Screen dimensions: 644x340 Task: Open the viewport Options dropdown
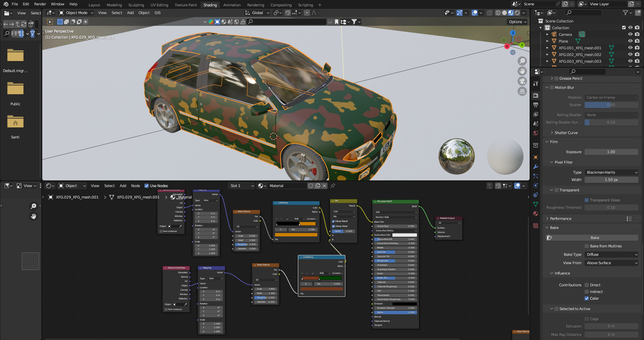(518, 22)
